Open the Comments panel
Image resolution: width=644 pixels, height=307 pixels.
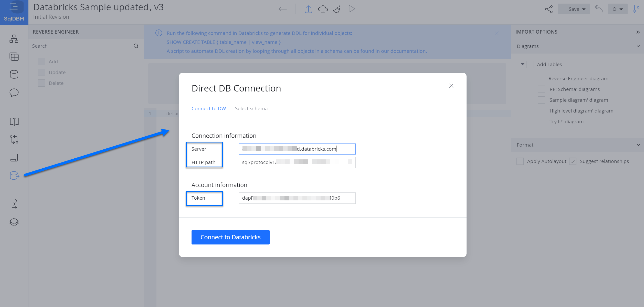pos(14,93)
